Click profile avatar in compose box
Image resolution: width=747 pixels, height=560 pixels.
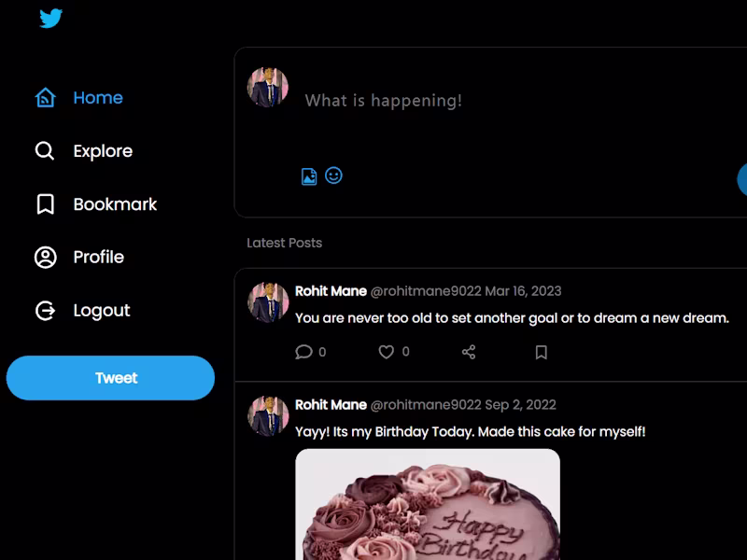pos(268,87)
